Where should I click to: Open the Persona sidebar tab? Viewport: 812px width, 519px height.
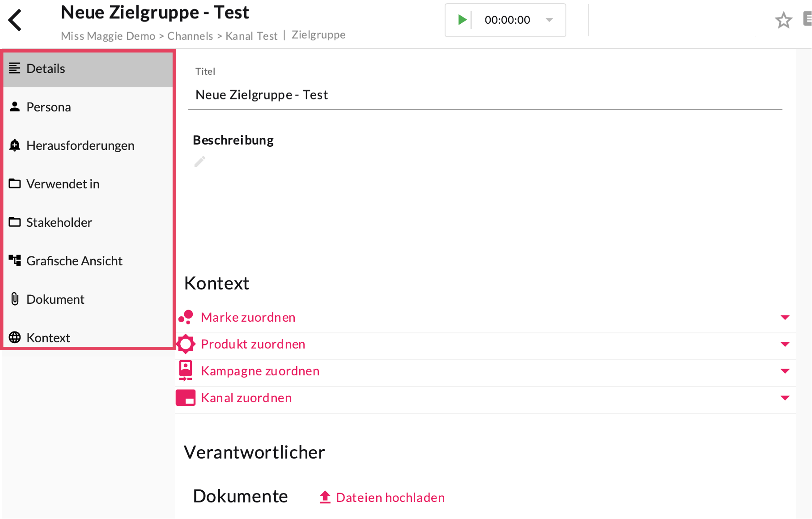[49, 107]
